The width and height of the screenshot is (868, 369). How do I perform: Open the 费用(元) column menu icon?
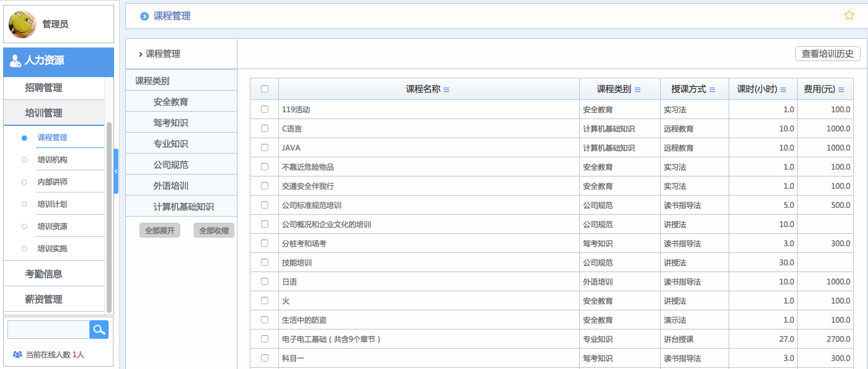click(841, 89)
